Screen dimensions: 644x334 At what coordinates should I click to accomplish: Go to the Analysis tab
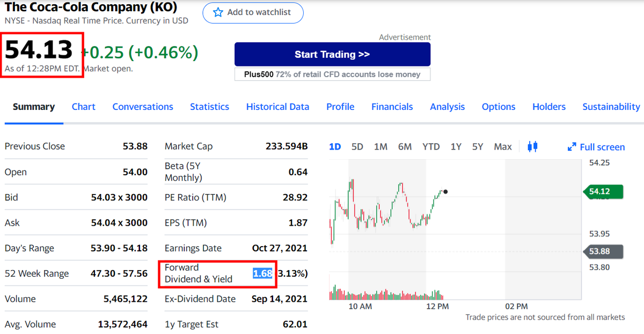447,107
